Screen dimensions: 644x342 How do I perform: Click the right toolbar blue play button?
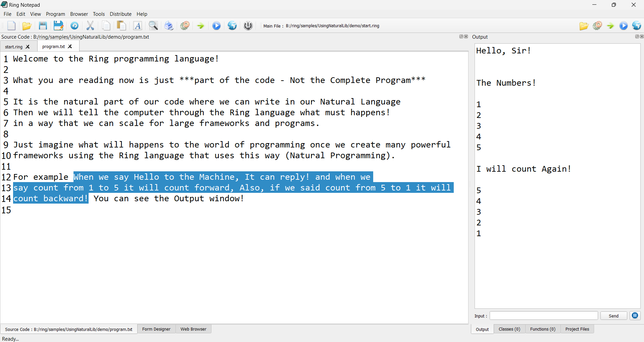tap(624, 26)
